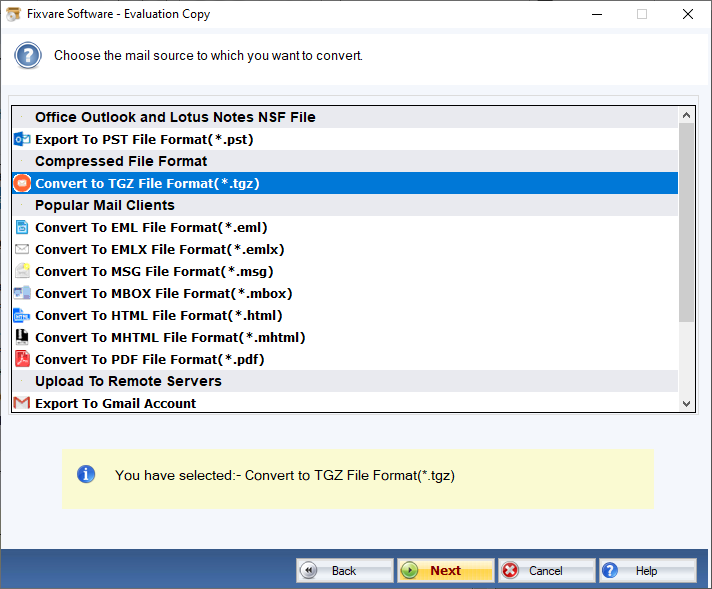Click the MHTML file format icon

coord(22,337)
